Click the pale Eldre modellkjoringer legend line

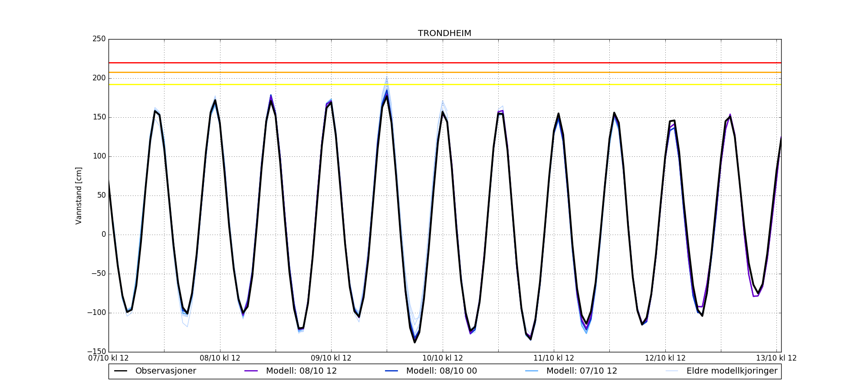point(672,371)
